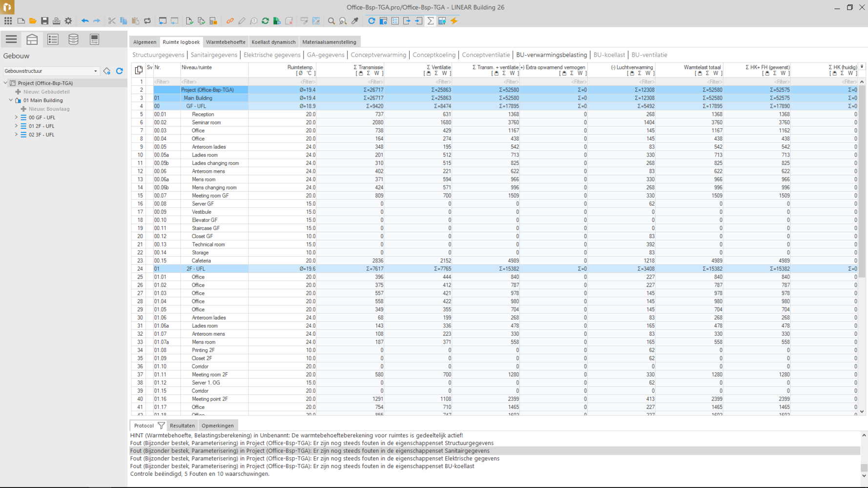Expand the 00 GF - UFL tree node

(x=16, y=118)
